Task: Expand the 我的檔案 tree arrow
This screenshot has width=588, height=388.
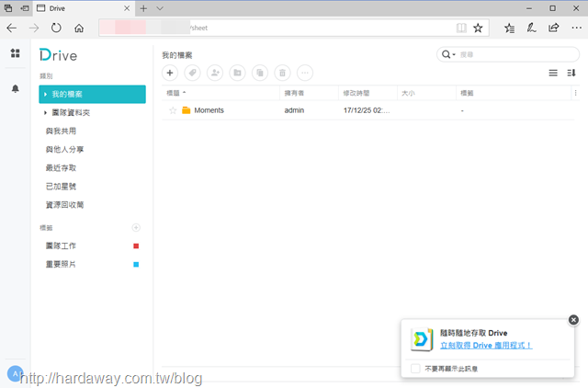Action: click(45, 94)
